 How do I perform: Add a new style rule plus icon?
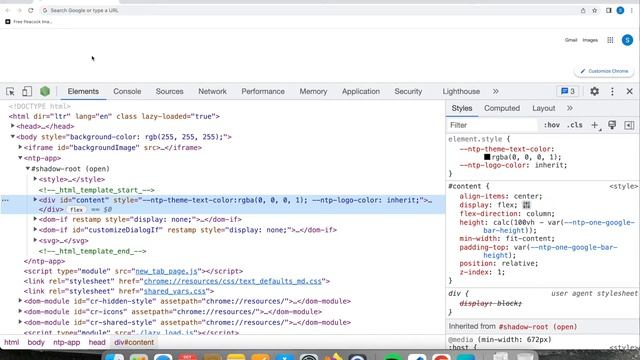595,125
